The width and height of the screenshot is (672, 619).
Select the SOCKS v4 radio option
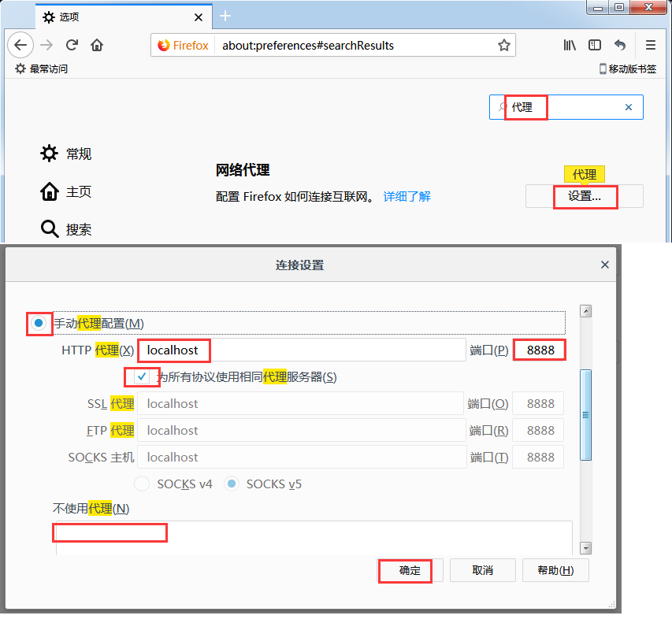pyautogui.click(x=142, y=484)
